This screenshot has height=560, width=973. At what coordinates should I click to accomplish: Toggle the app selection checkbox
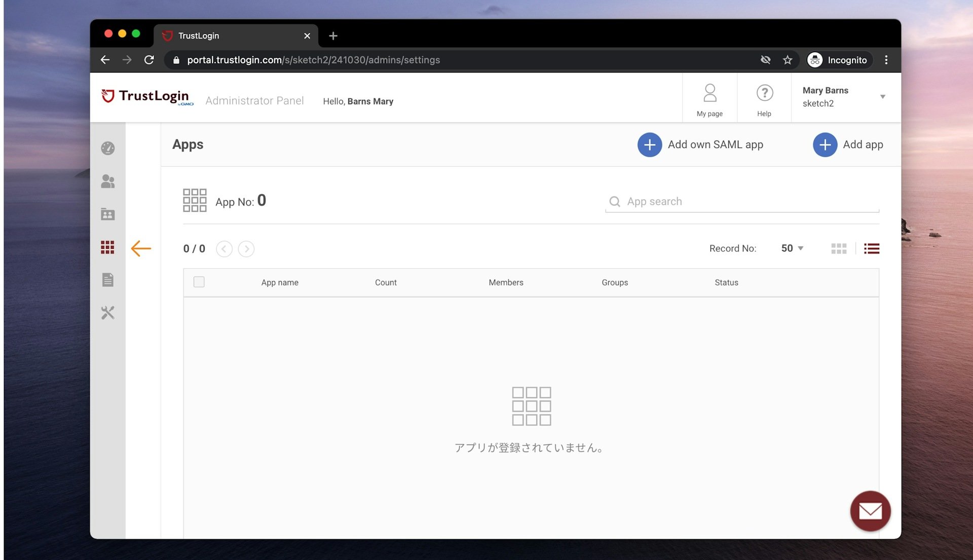click(x=199, y=282)
